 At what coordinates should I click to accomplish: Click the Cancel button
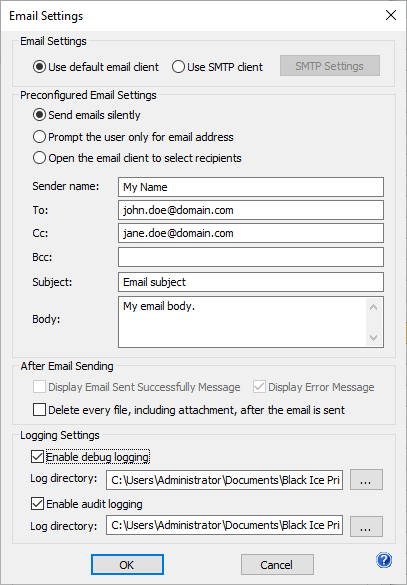click(x=277, y=564)
